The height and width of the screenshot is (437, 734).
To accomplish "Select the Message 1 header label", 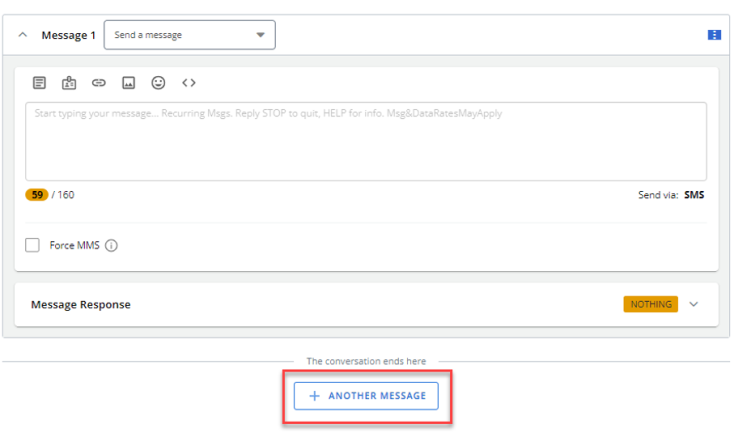I will click(68, 35).
